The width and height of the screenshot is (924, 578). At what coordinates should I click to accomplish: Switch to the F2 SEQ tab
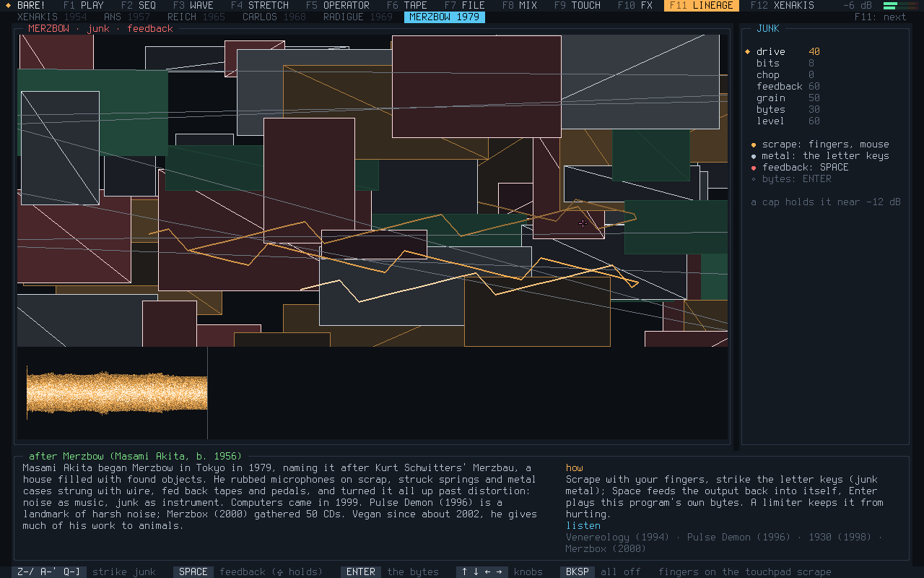139,5
